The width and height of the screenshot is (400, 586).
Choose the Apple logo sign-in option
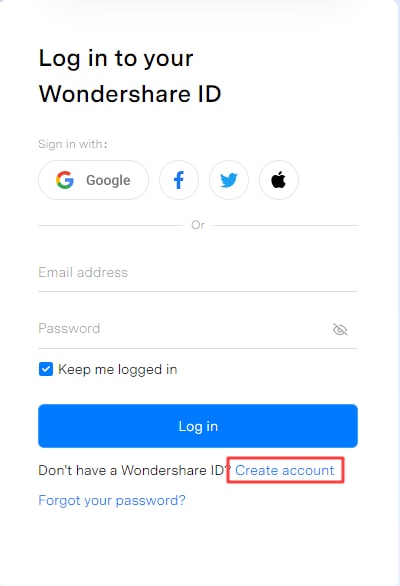tap(279, 180)
